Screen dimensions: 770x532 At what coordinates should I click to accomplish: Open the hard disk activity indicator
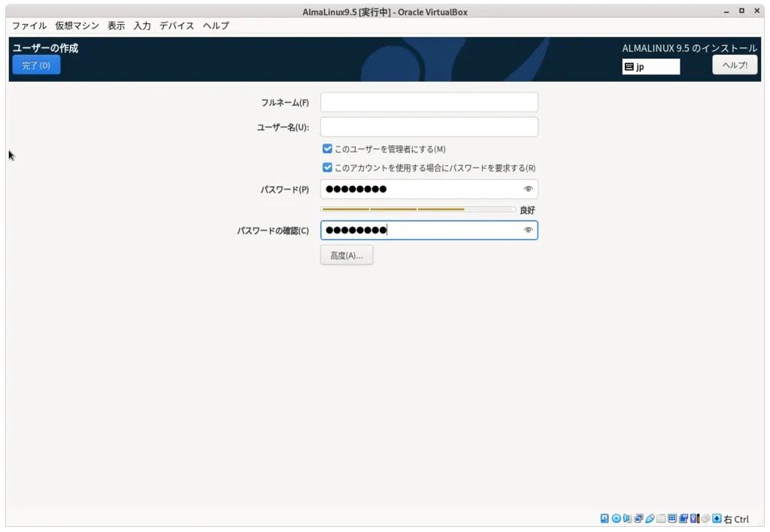pyautogui.click(x=605, y=518)
